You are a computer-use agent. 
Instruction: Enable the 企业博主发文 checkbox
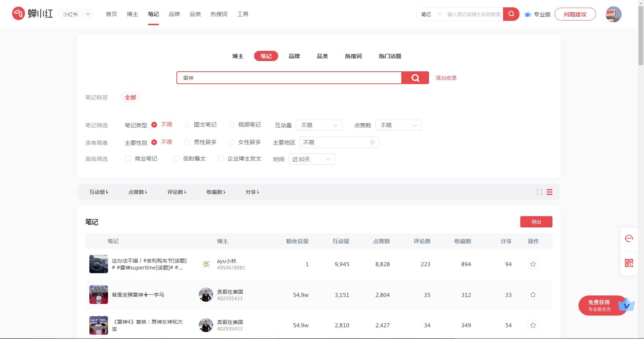[220, 159]
